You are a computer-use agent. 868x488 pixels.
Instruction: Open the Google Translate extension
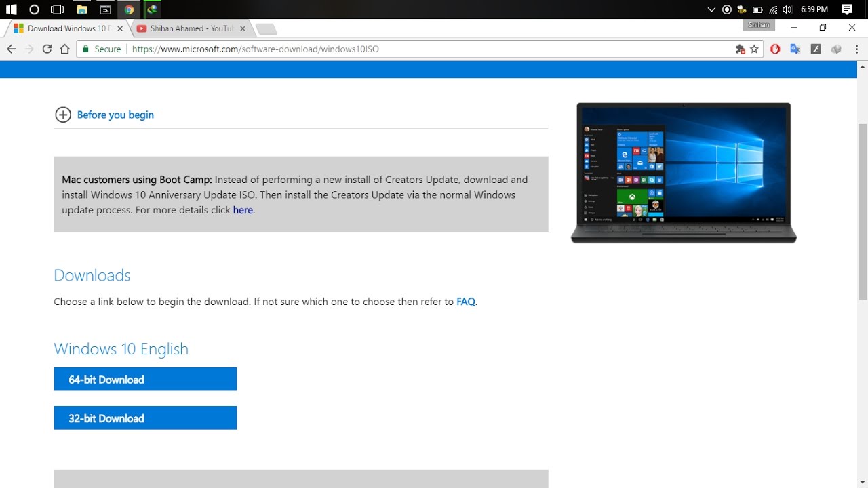point(795,49)
